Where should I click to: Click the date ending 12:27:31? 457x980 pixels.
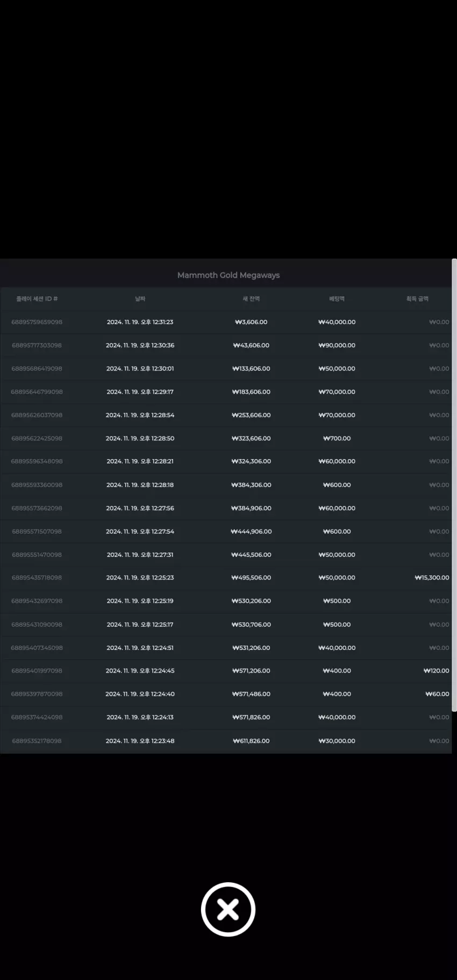pyautogui.click(x=140, y=555)
